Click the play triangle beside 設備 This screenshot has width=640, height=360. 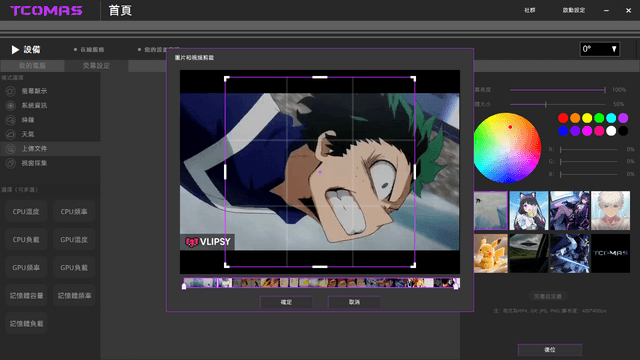click(x=15, y=49)
